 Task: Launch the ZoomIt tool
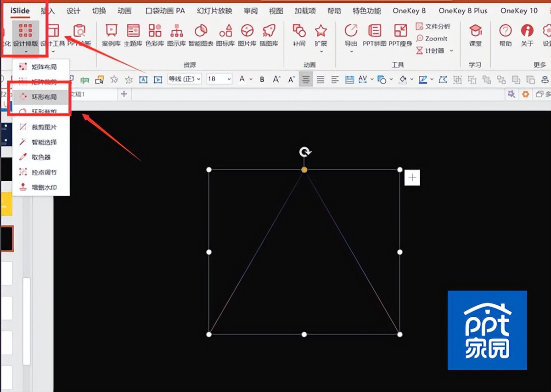[432, 39]
